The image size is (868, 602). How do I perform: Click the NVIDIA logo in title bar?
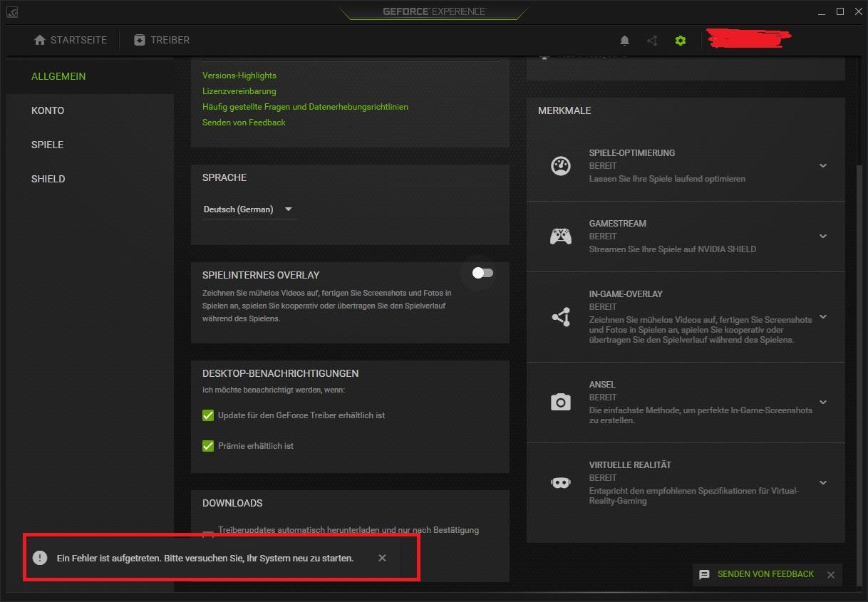coord(11,11)
